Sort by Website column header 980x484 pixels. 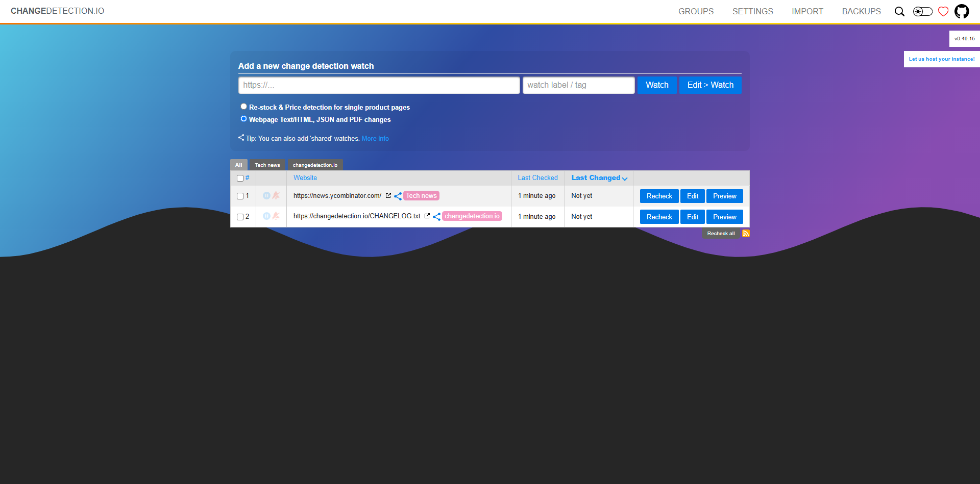(x=305, y=178)
